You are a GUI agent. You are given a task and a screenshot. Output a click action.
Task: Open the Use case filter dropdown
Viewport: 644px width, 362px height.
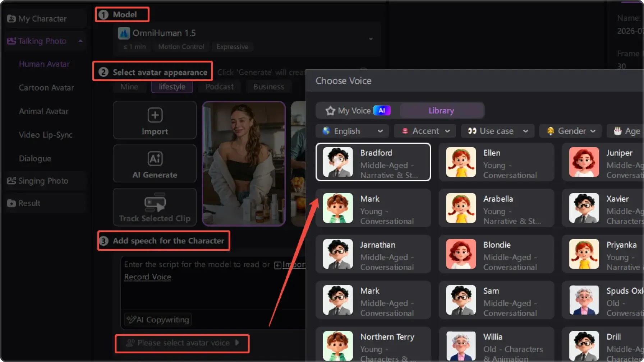(x=497, y=131)
